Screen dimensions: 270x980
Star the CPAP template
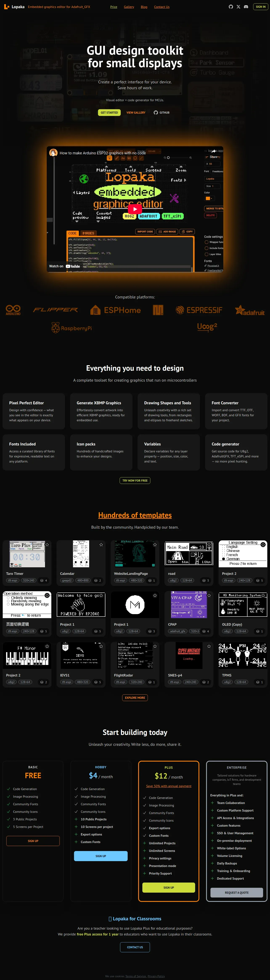tap(209, 595)
